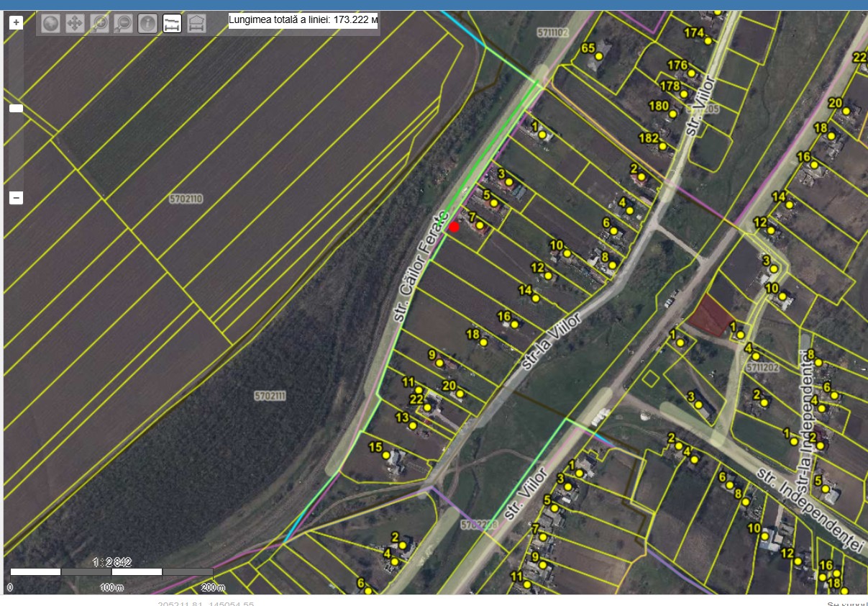Click the red highlighted parcel
868x606 pixels.
click(711, 316)
